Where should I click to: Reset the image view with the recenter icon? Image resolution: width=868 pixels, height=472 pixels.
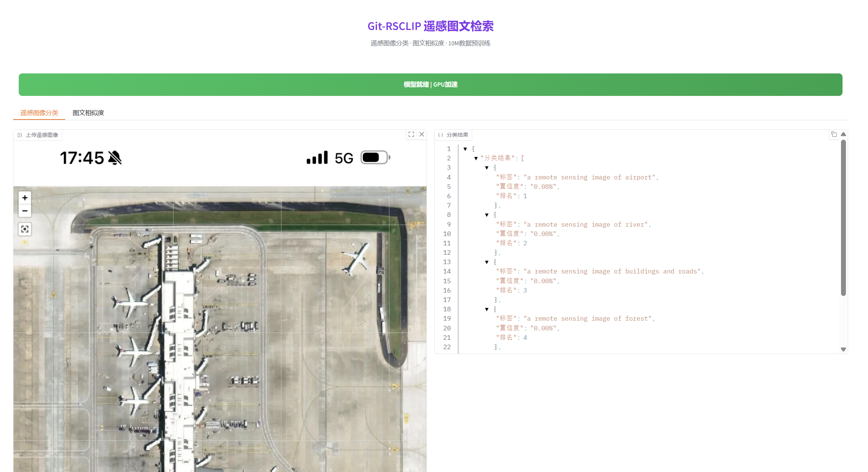pos(25,229)
